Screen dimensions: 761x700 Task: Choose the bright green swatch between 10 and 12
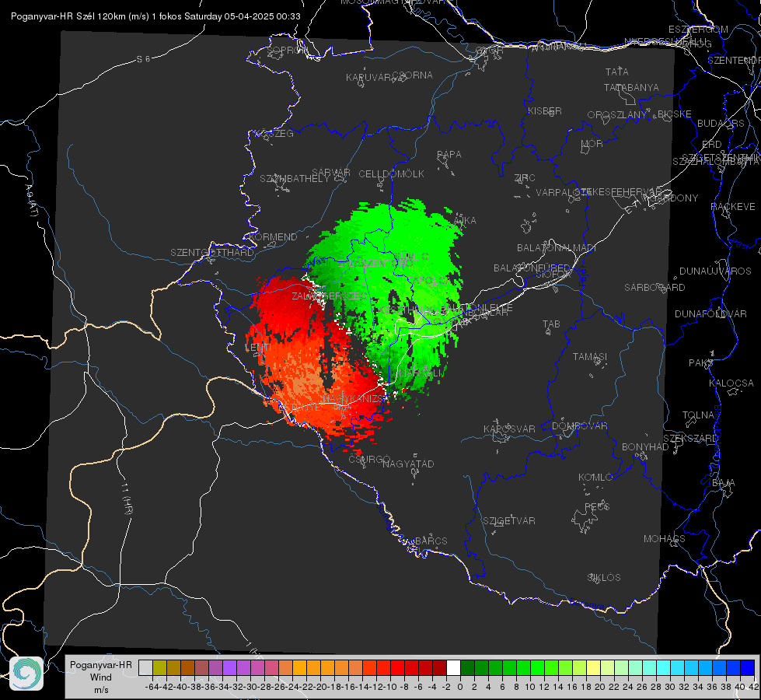point(537,667)
